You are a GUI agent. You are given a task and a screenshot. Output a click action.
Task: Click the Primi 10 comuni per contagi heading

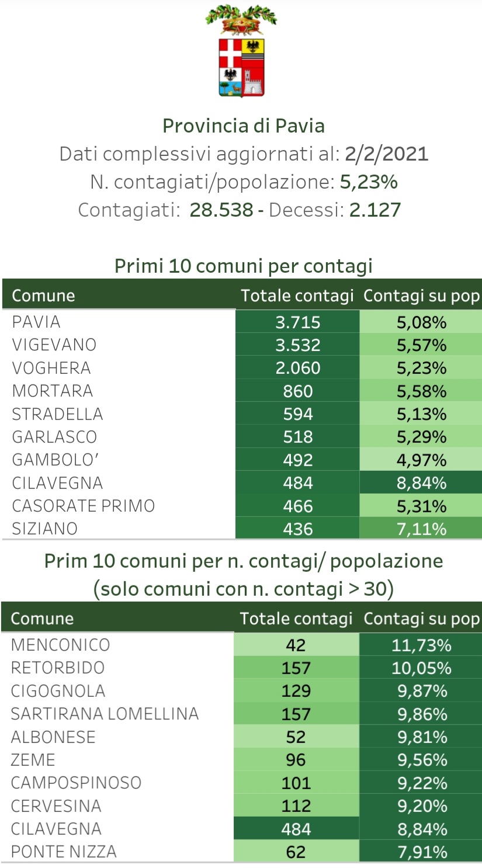point(243,266)
